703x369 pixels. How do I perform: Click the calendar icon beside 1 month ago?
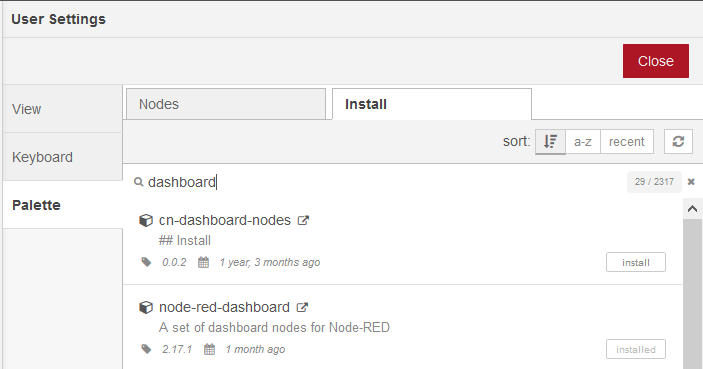pos(209,349)
